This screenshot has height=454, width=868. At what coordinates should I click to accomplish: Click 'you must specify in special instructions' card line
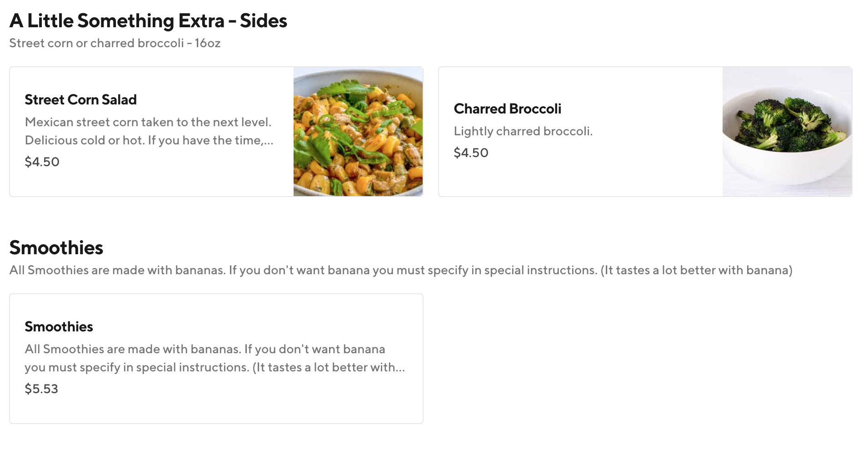pyautogui.click(x=136, y=367)
